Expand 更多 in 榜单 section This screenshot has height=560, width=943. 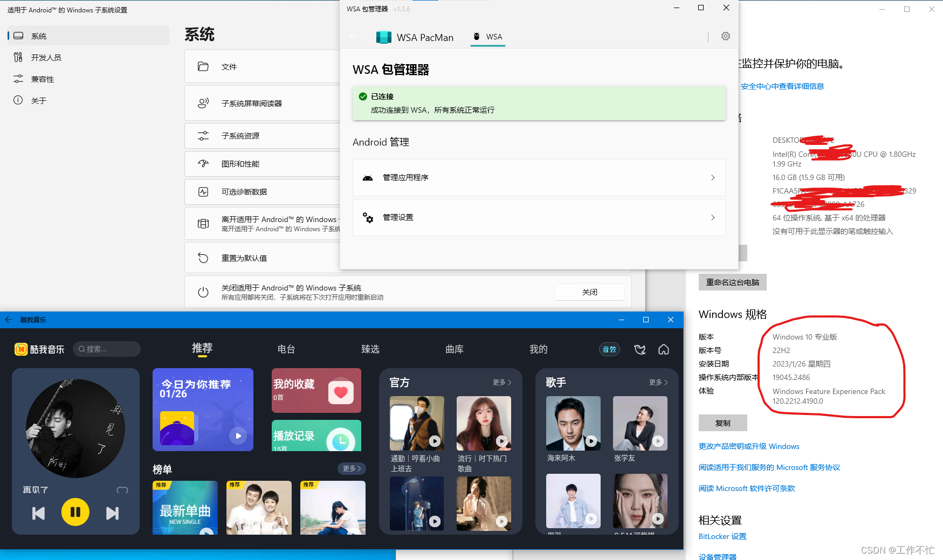[x=352, y=468]
